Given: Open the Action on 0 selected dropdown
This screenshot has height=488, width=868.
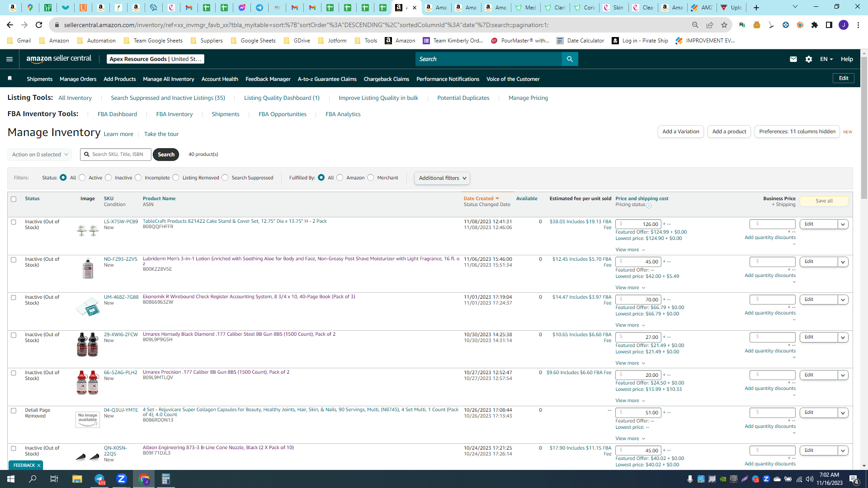Looking at the screenshot, I should click(40, 155).
